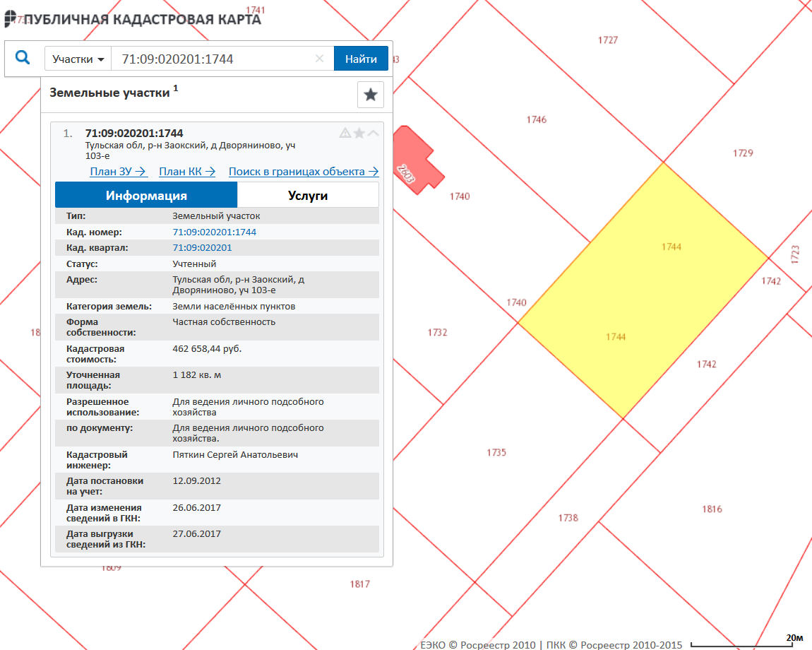
Task: Click the cadastral number search input field
Action: click(212, 59)
